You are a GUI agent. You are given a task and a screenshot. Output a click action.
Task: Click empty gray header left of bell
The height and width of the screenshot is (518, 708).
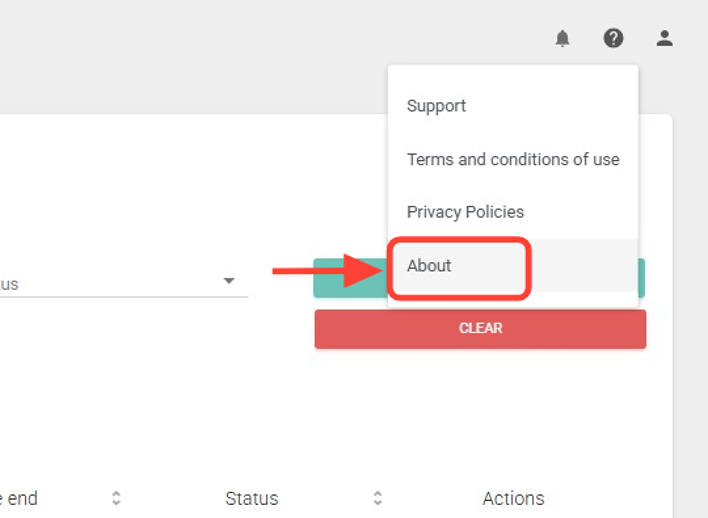300,40
